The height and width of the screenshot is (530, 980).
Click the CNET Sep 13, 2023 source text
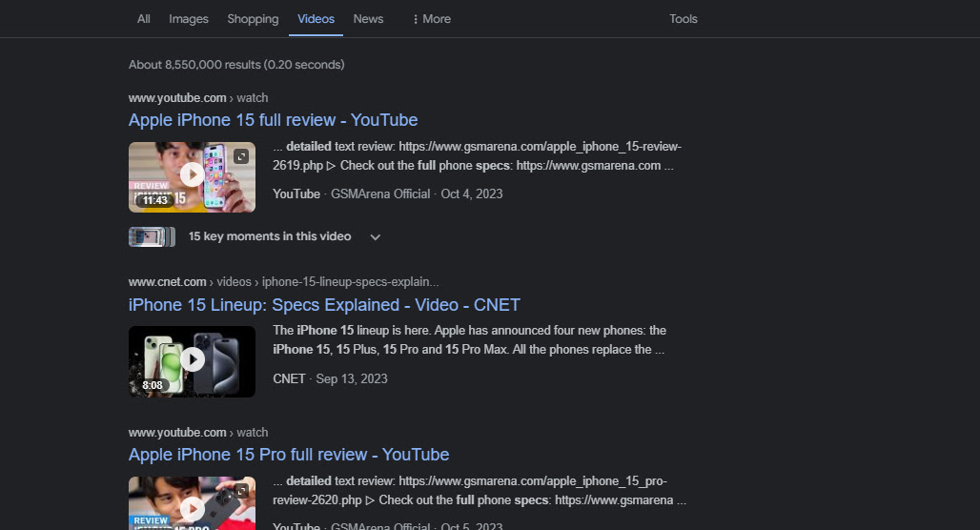[x=330, y=378]
